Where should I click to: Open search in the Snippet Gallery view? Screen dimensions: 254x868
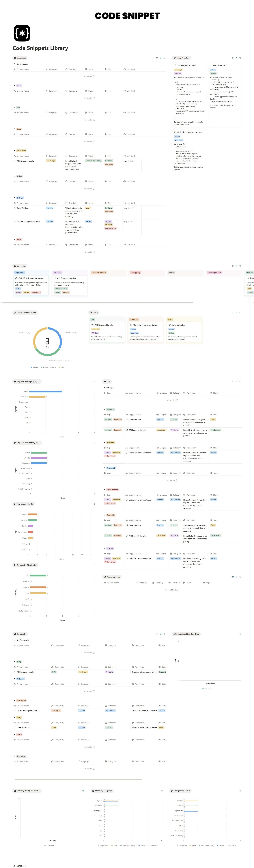pyautogui.click(x=240, y=58)
